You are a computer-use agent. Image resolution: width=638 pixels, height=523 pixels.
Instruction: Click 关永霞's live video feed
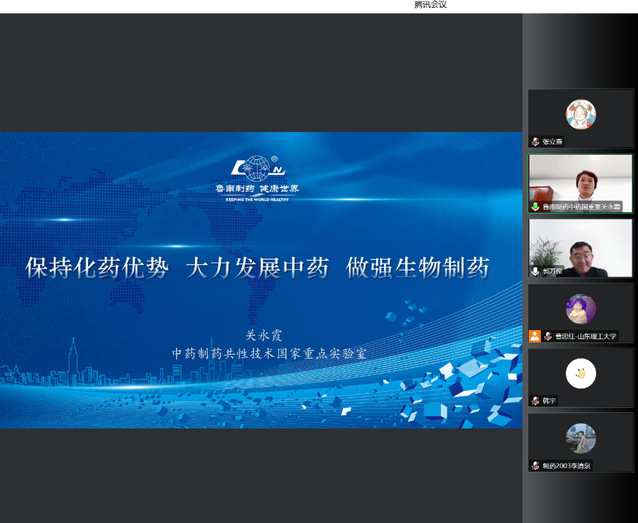pos(580,178)
